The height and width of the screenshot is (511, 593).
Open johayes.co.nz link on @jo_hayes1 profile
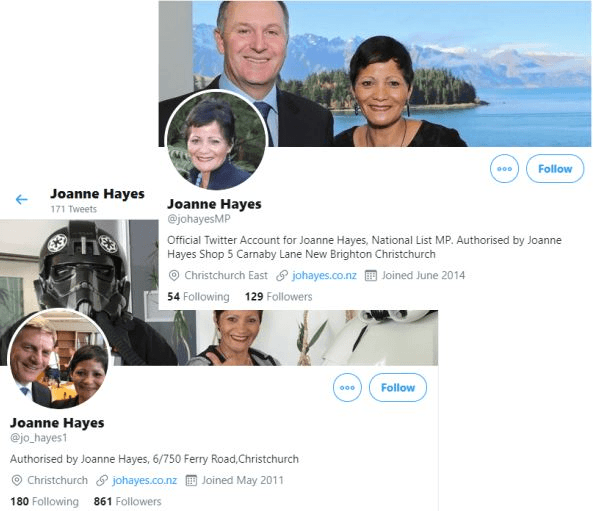tap(144, 480)
